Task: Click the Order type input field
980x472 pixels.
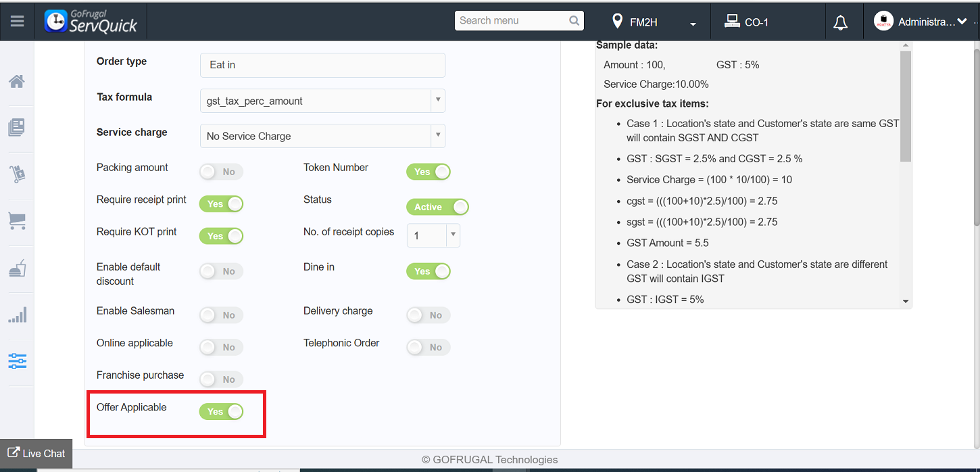Action: coord(322,65)
